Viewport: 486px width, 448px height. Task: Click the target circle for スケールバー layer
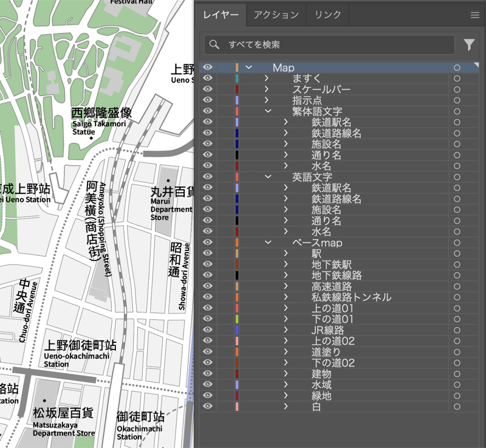coord(457,89)
